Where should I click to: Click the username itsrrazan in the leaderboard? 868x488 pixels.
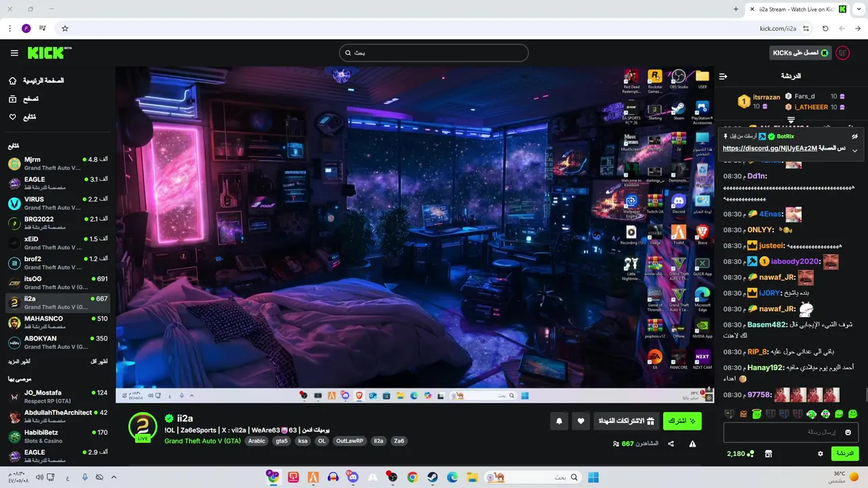click(766, 97)
